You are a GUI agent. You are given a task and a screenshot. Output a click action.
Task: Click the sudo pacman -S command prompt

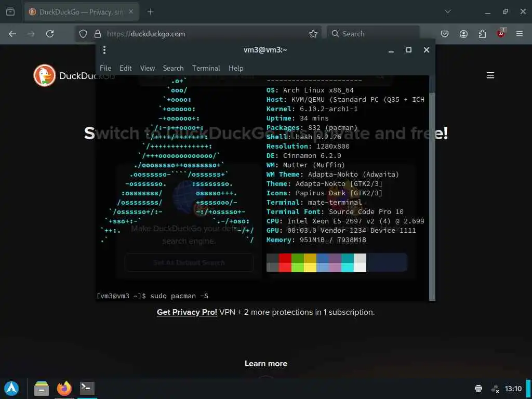tap(152, 296)
